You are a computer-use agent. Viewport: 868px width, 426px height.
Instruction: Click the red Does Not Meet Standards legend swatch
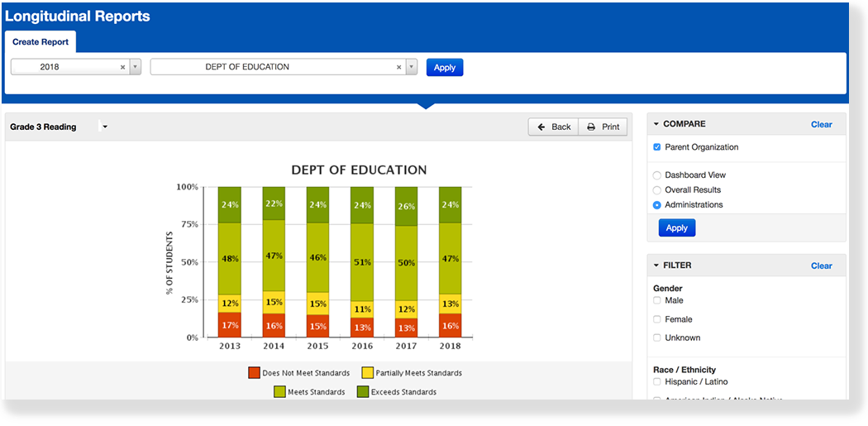(x=255, y=373)
